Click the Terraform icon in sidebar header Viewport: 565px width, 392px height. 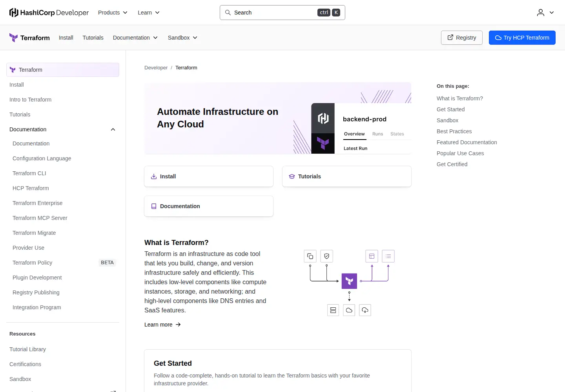click(13, 70)
